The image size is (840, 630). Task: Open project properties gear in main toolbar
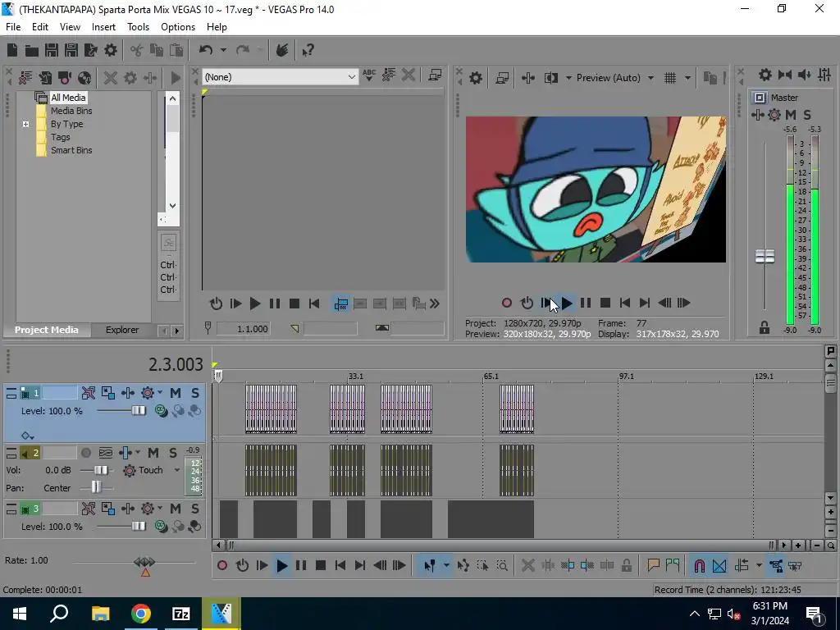tap(111, 50)
